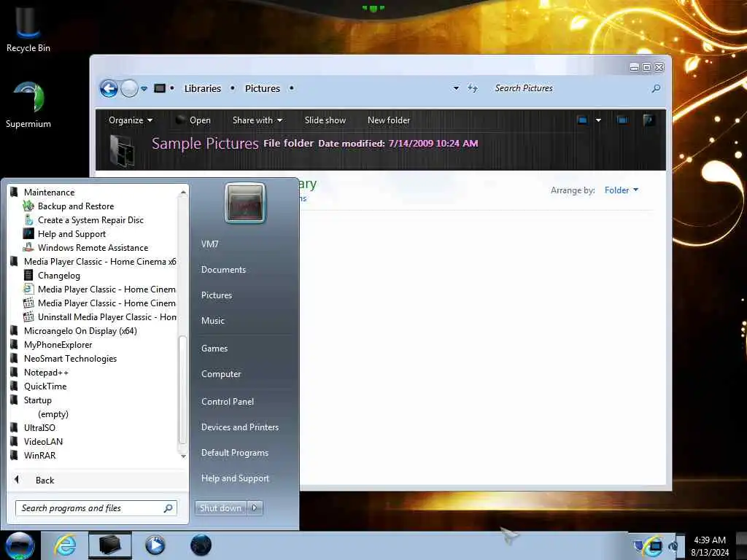Image resolution: width=747 pixels, height=560 pixels.
Task: Click the Sample Pictures folder icon in details pane
Action: (x=122, y=150)
